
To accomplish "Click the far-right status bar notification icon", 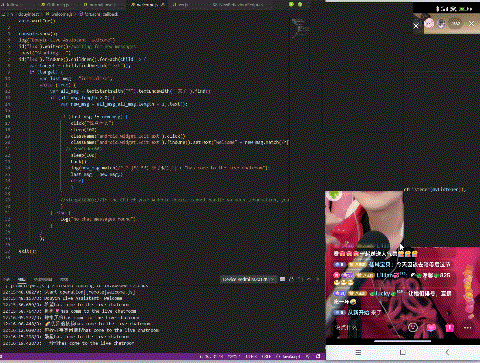I will [x=318, y=356].
